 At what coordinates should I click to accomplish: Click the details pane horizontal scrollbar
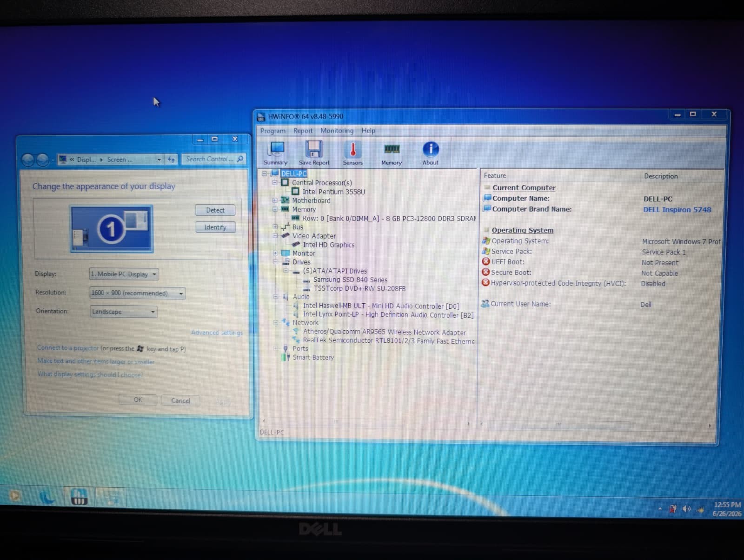tap(596, 425)
